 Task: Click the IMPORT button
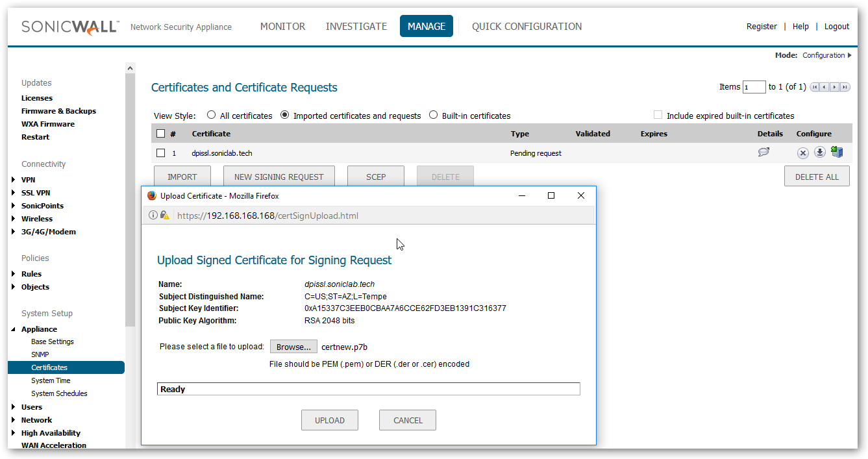[x=182, y=177]
